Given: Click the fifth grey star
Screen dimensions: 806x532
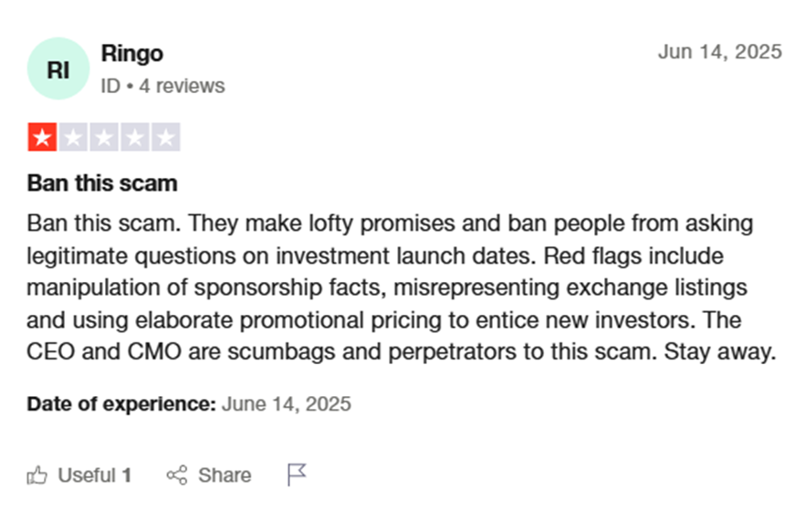Looking at the screenshot, I should coord(165,137).
